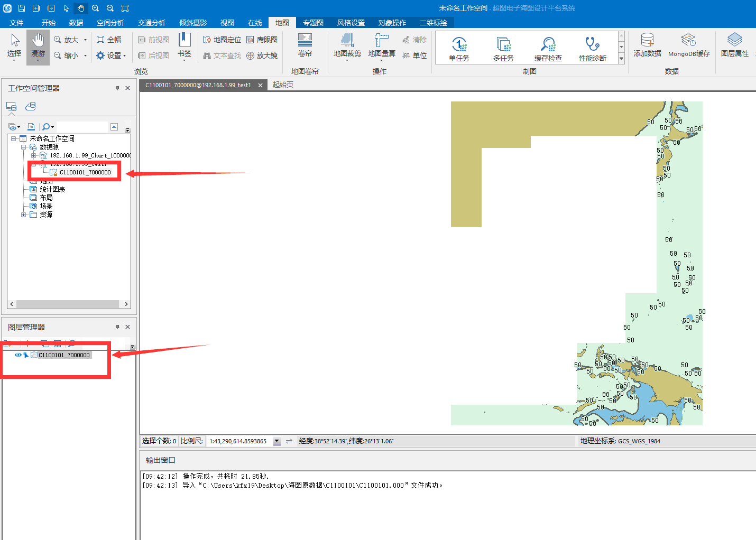
Task: Toggle visibility eye of layer C1100101_7000000
Action: 18,355
